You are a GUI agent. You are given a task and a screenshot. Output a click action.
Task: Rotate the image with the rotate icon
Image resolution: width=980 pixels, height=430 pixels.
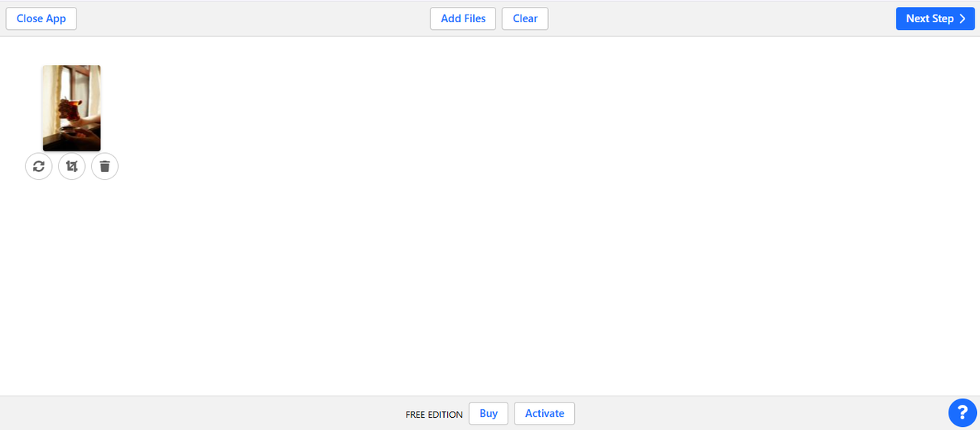39,166
